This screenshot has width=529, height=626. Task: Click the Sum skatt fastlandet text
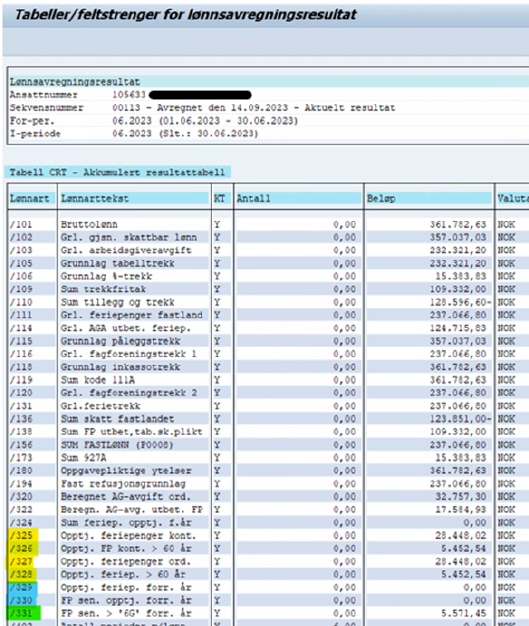(117, 419)
